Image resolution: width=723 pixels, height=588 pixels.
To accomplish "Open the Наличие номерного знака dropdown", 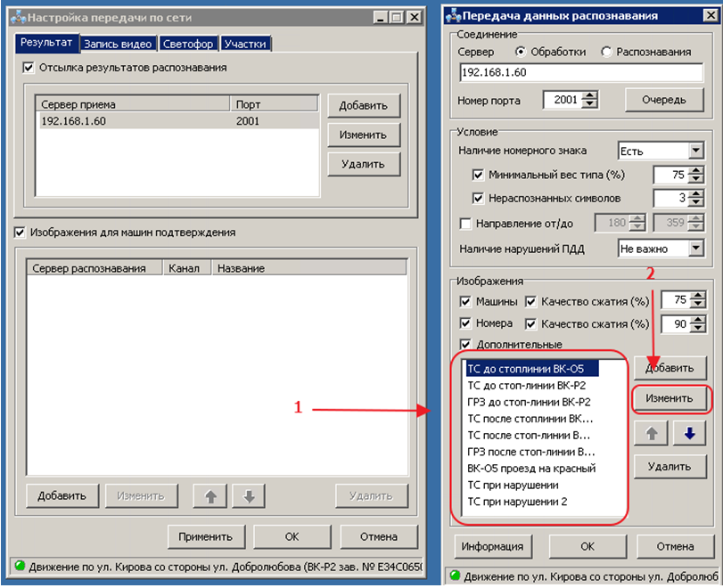I will coord(695,151).
